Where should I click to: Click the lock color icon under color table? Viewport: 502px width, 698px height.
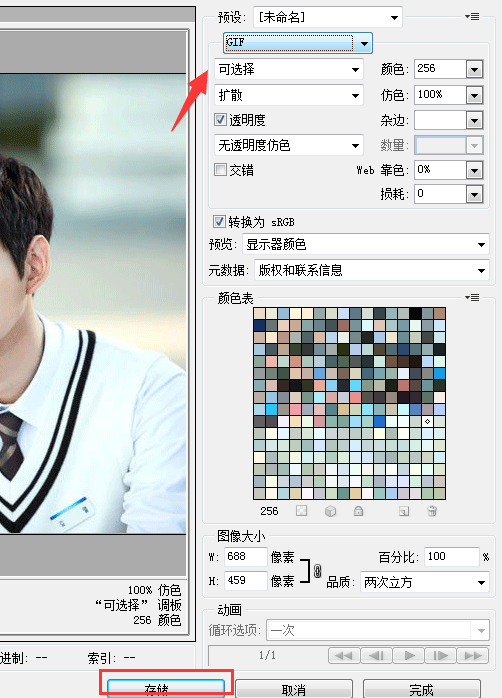pyautogui.click(x=358, y=511)
